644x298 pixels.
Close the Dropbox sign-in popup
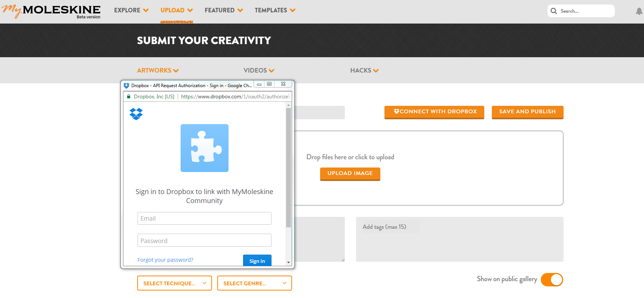(283, 84)
